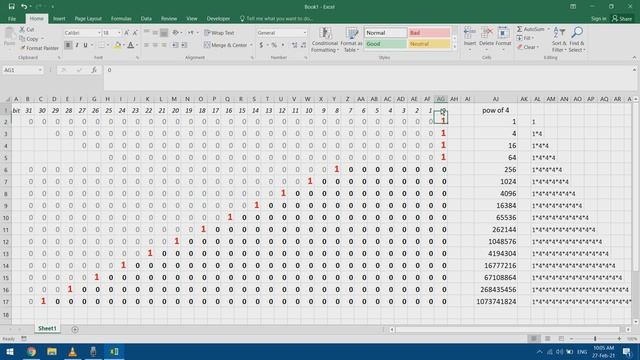Click the Share button

click(x=622, y=19)
